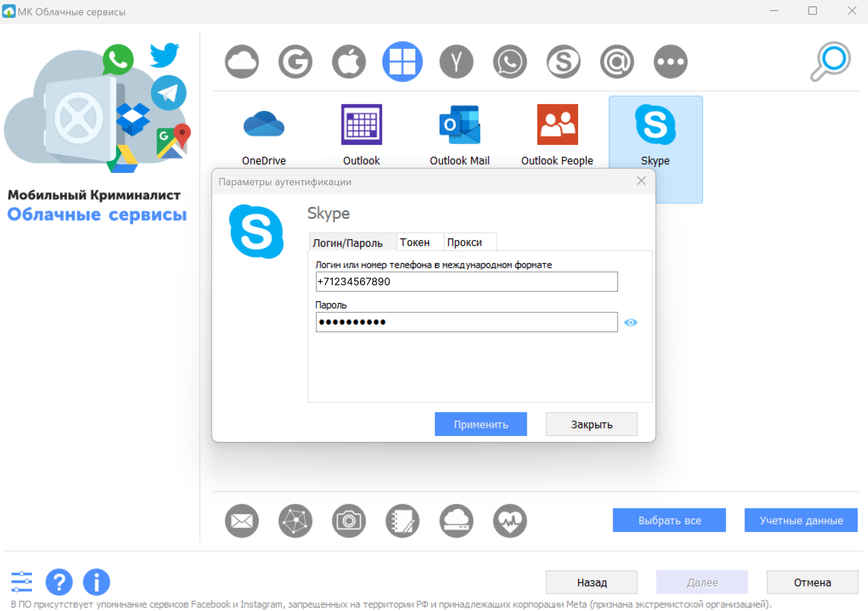Open the more services category icon
The image size is (868, 611).
pos(670,62)
